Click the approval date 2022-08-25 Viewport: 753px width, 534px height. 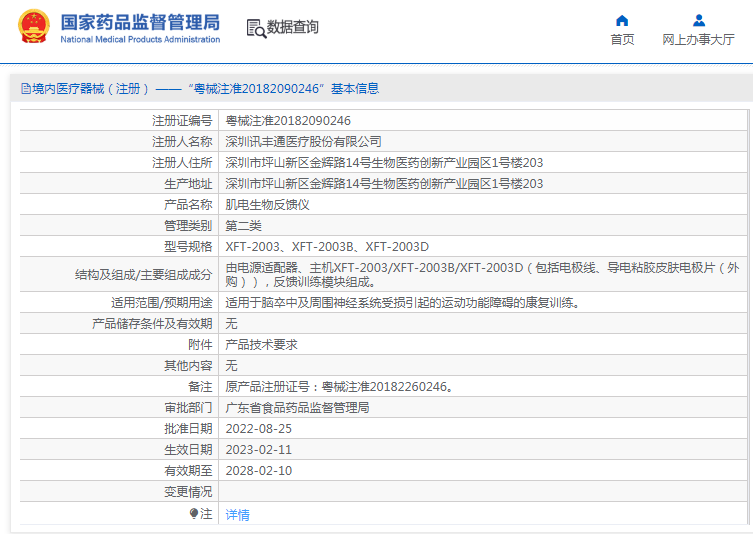point(258,428)
